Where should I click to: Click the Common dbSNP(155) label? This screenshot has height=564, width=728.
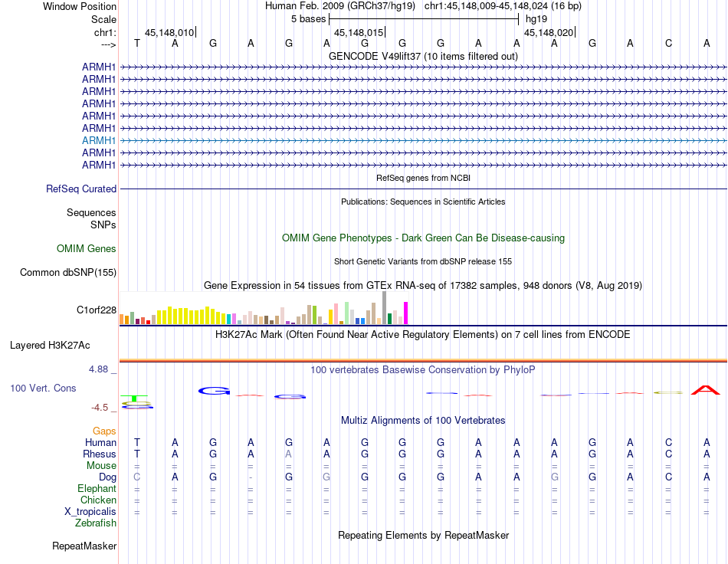pos(67,273)
